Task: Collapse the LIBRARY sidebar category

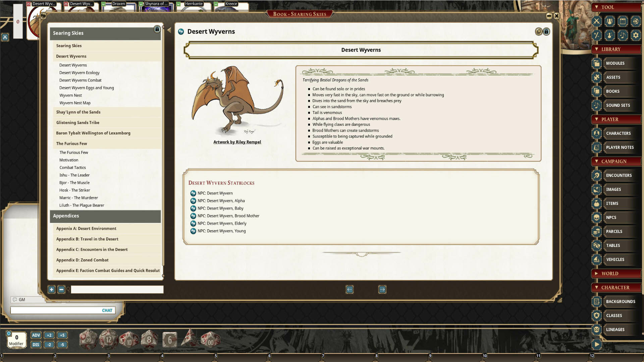Action: 597,49
